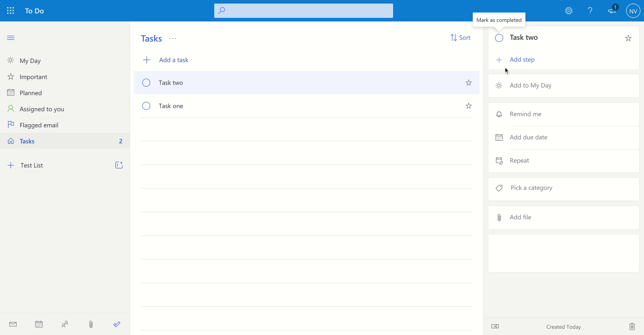The height and width of the screenshot is (335, 644).
Task: Click the bell icon for Remind me
Action: 499,114
